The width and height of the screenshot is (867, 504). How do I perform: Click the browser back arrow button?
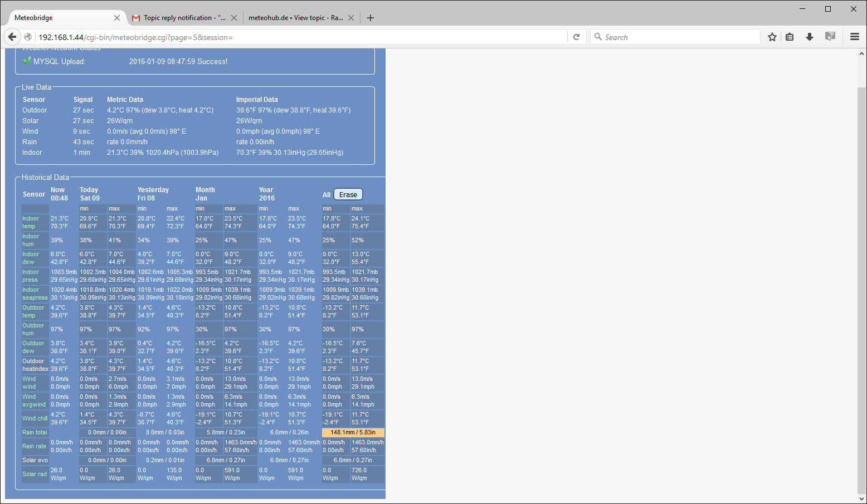[12, 37]
